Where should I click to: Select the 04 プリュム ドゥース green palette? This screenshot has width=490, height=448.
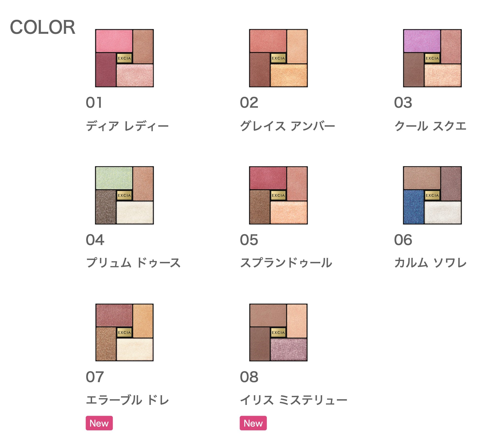point(124,195)
